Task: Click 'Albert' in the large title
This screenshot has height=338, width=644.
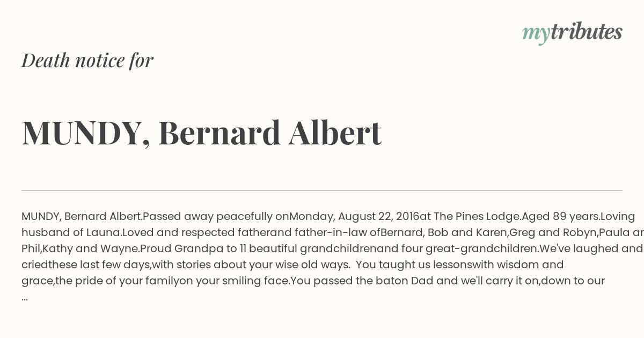Action: click(x=335, y=132)
